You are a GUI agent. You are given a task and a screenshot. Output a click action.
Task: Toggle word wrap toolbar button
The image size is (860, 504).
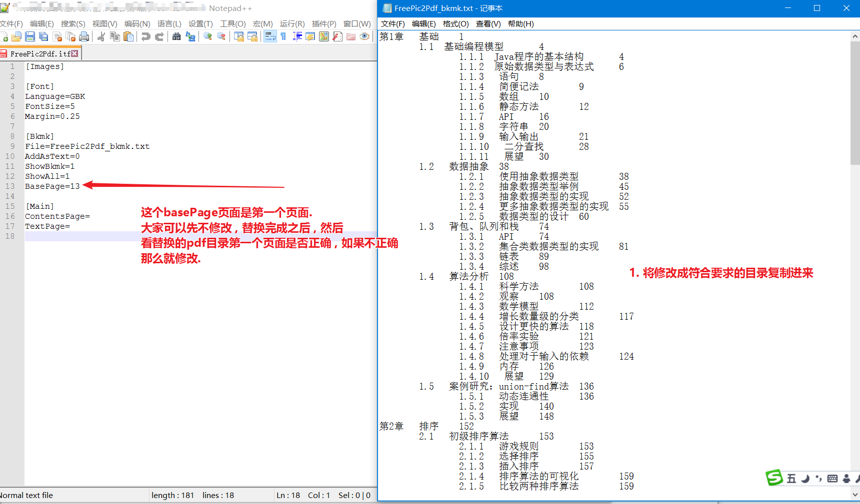click(x=270, y=36)
